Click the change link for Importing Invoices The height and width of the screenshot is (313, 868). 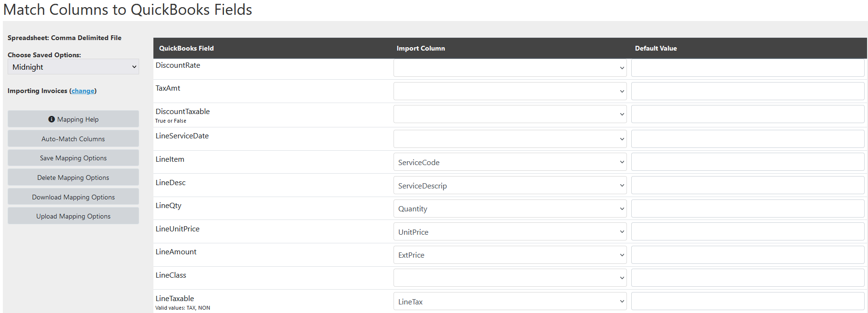[83, 91]
